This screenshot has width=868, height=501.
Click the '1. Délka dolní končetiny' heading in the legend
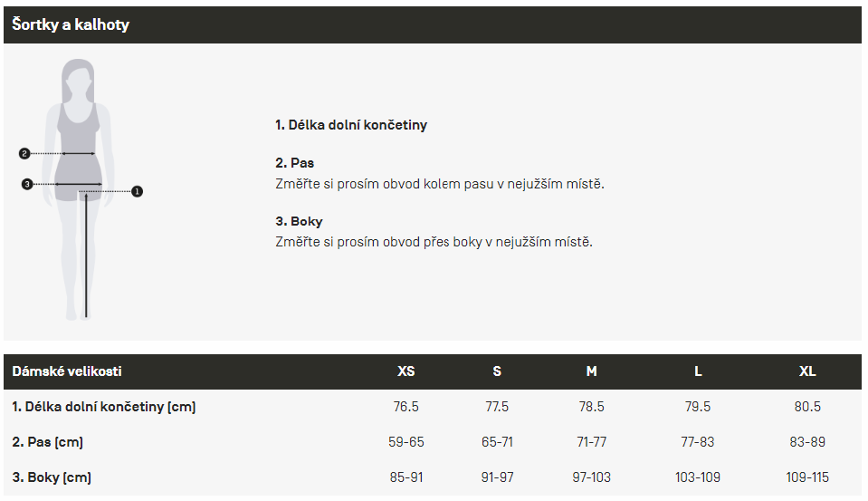[350, 125]
